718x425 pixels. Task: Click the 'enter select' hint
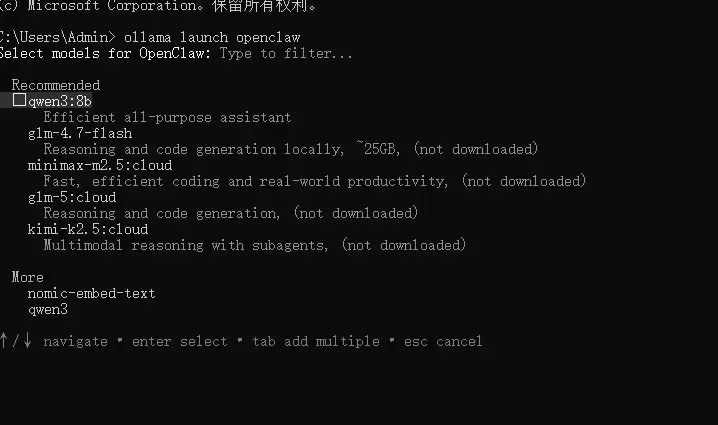tap(179, 341)
